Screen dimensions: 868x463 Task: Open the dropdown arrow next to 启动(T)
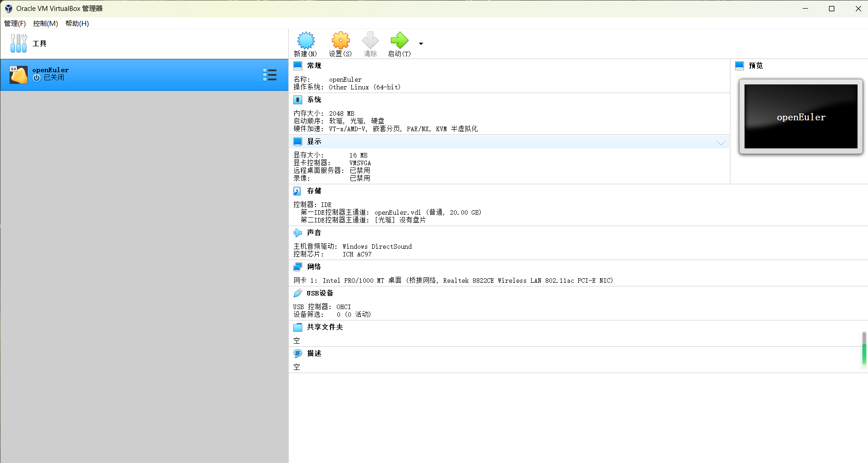421,44
